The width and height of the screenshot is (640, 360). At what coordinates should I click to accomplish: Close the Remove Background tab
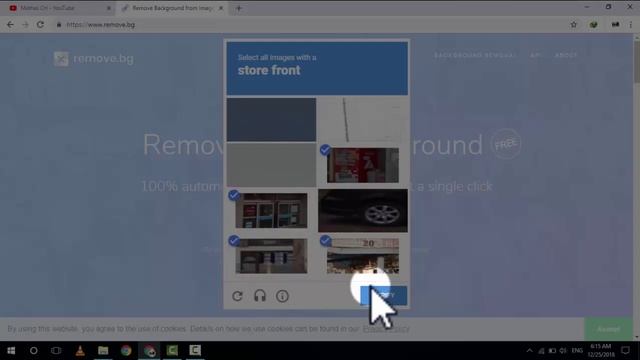[x=221, y=8]
